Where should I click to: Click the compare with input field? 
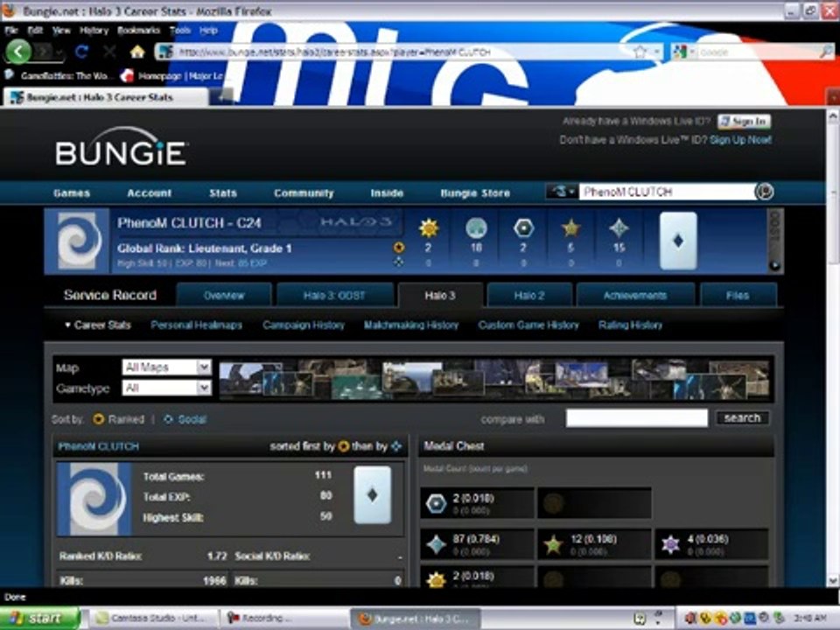click(636, 418)
